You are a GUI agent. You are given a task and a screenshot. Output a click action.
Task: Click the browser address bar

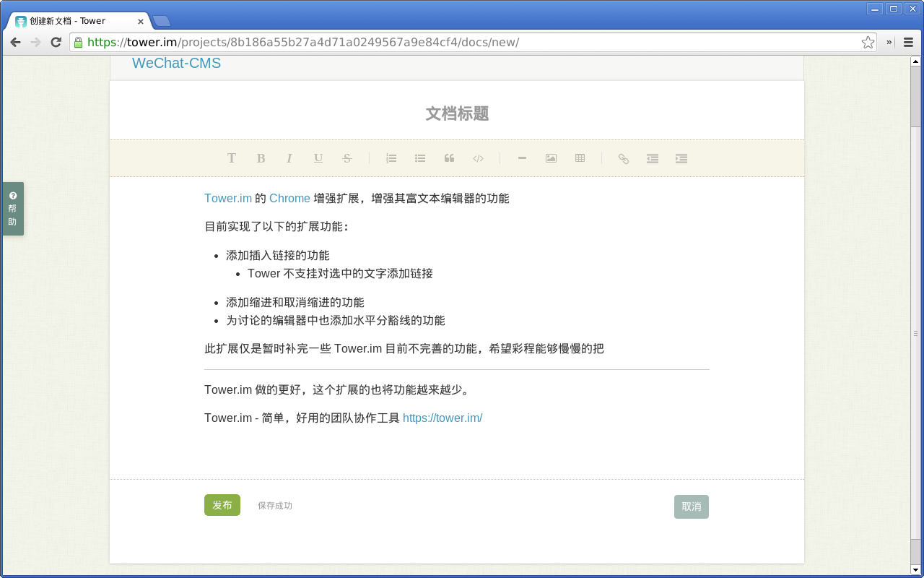[473, 42]
